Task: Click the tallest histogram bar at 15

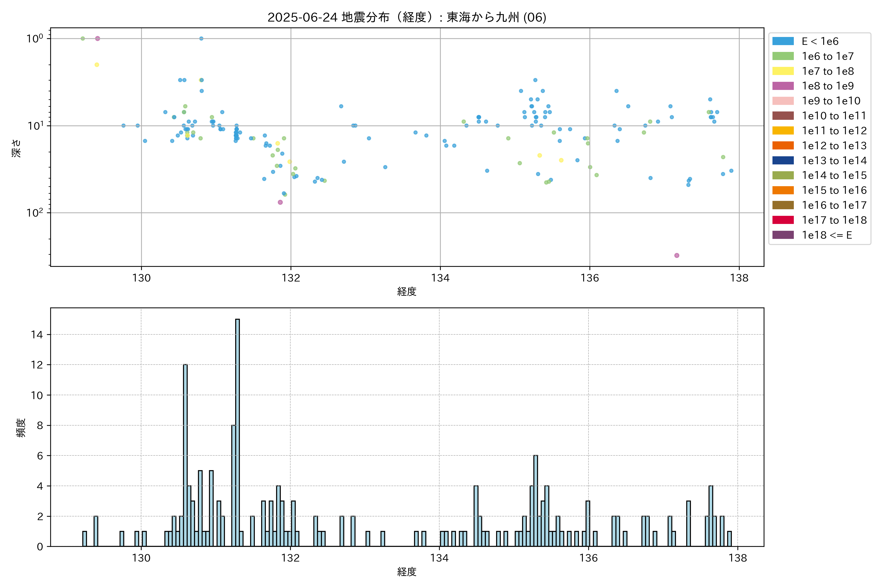Action: 237,431
